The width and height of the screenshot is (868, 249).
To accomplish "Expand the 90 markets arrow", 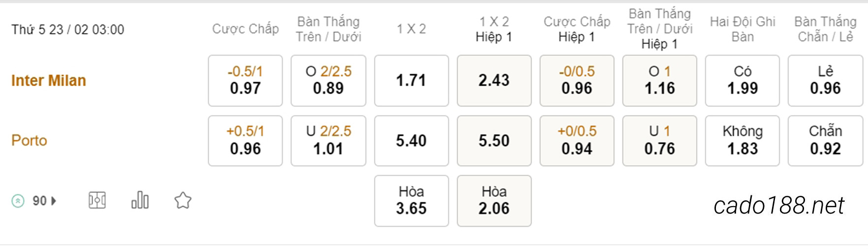I will (54, 201).
